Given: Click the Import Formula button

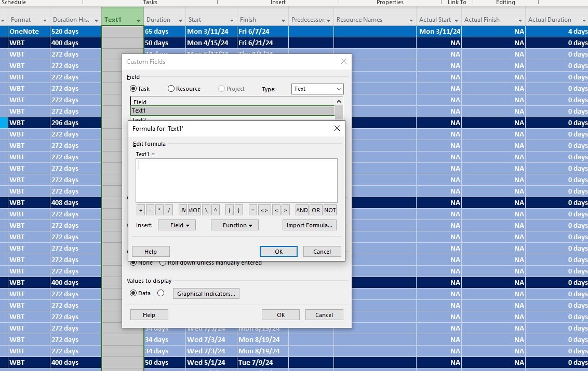Looking at the screenshot, I should point(309,225).
